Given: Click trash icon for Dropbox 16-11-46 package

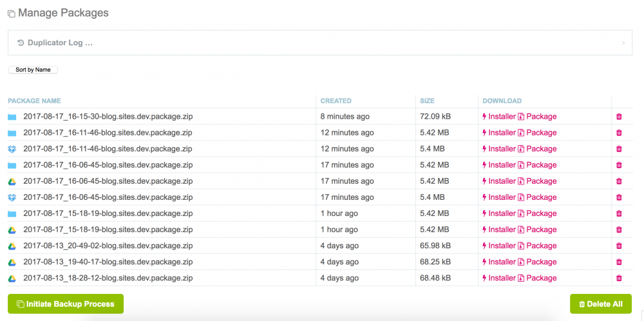Looking at the screenshot, I should pos(619,149).
